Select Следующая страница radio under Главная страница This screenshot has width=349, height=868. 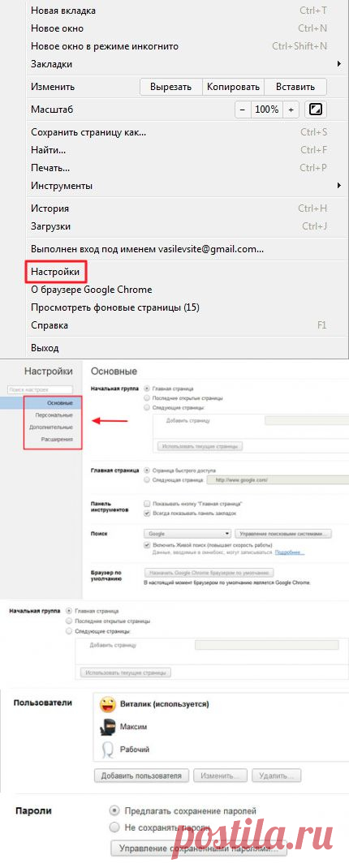click(147, 480)
